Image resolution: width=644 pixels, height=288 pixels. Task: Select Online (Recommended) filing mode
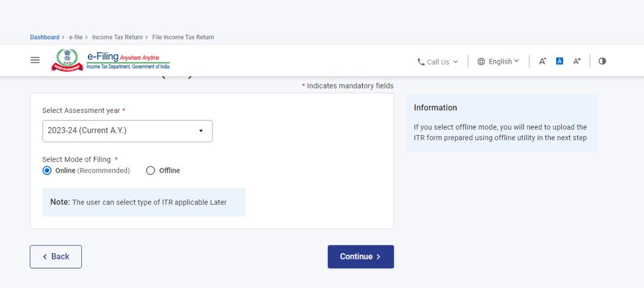click(x=47, y=171)
